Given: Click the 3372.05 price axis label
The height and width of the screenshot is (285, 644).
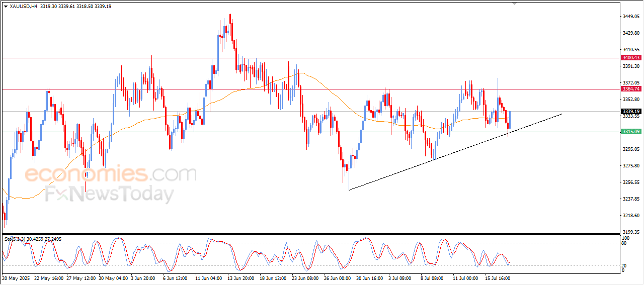Looking at the screenshot, I should coord(631,83).
